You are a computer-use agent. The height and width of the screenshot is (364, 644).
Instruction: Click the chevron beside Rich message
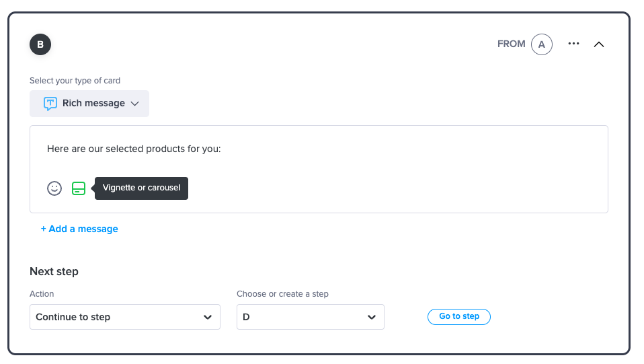coord(134,104)
